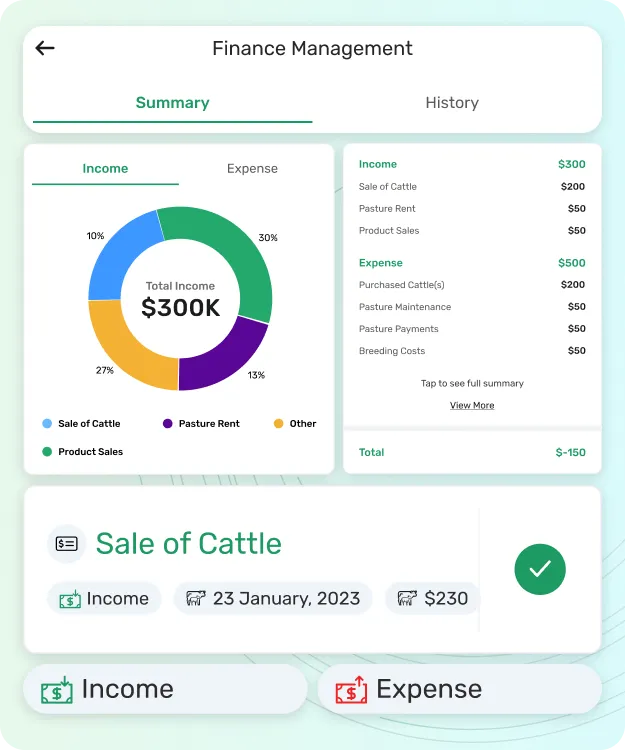The width and height of the screenshot is (625, 750).
Task: Click the cash icon in Income chip
Action: click(70, 599)
